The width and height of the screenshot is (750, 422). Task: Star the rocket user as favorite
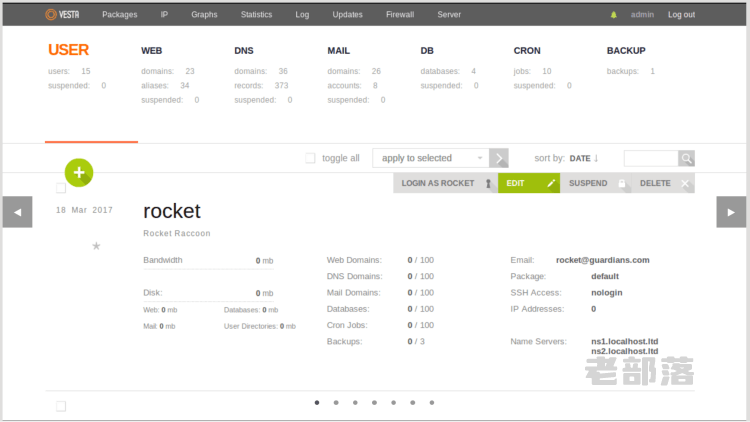[x=96, y=246]
